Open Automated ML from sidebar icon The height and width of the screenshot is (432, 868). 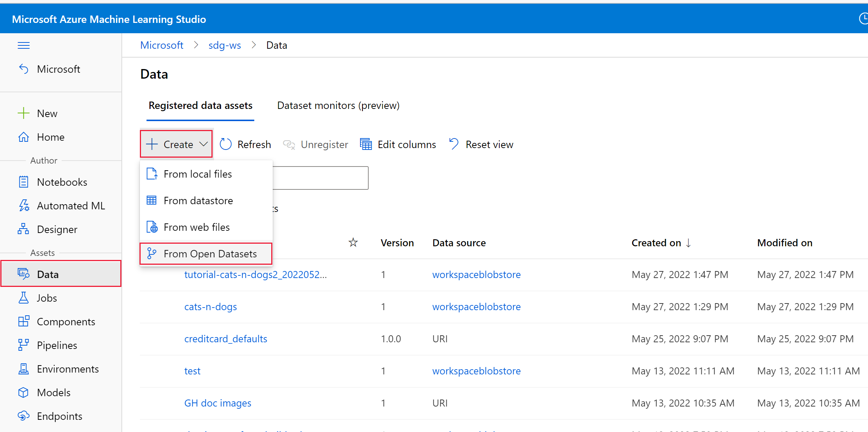[x=24, y=206]
